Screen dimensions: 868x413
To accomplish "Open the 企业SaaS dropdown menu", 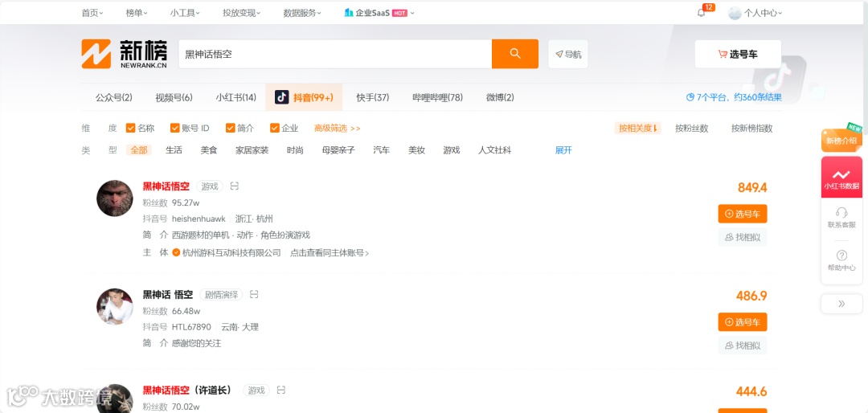I will tap(379, 13).
